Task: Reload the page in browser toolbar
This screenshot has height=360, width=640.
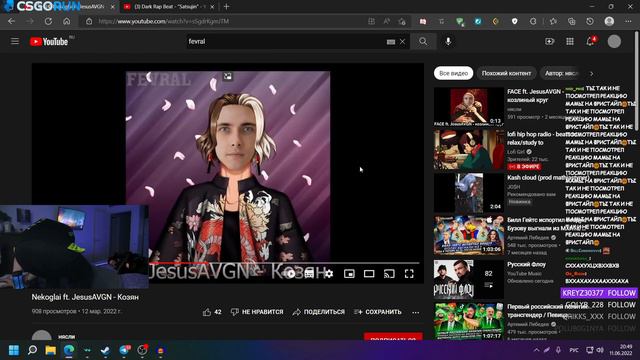Action: (48, 21)
